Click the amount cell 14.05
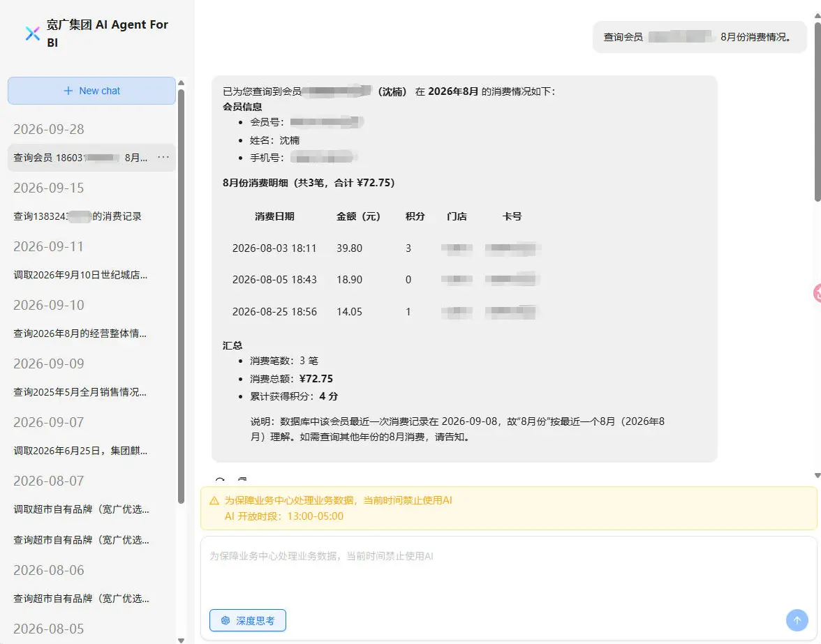The height and width of the screenshot is (644, 821). coord(349,312)
